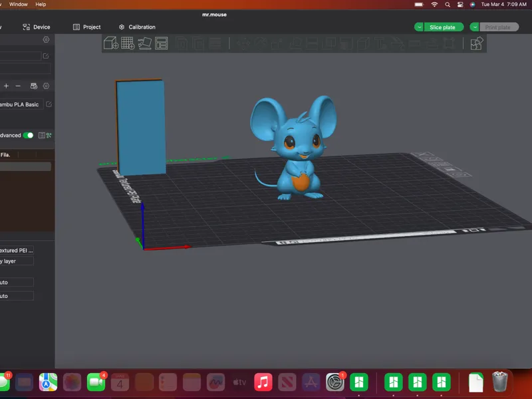Open the Textured PEI plate type dropdown
532x399 pixels.
coord(17,251)
